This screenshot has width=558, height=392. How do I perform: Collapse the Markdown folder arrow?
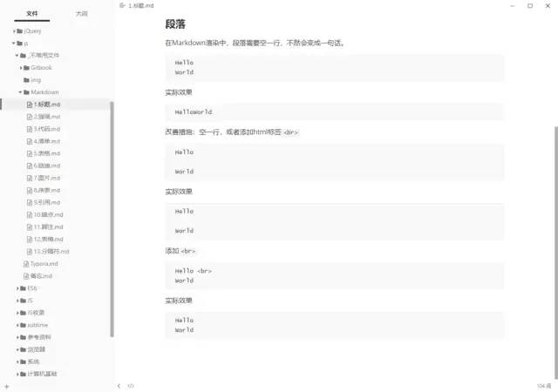coord(20,92)
